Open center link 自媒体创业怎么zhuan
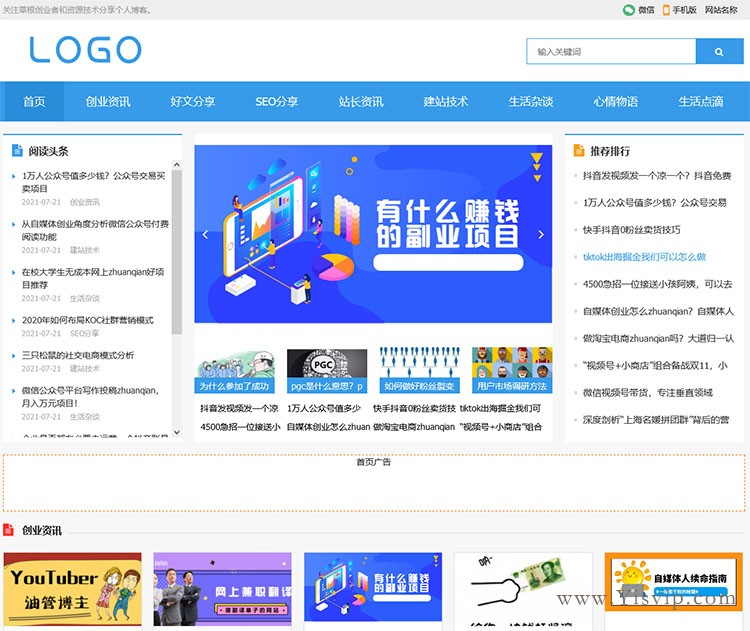Screen dimensions: 750x631 coord(329,426)
